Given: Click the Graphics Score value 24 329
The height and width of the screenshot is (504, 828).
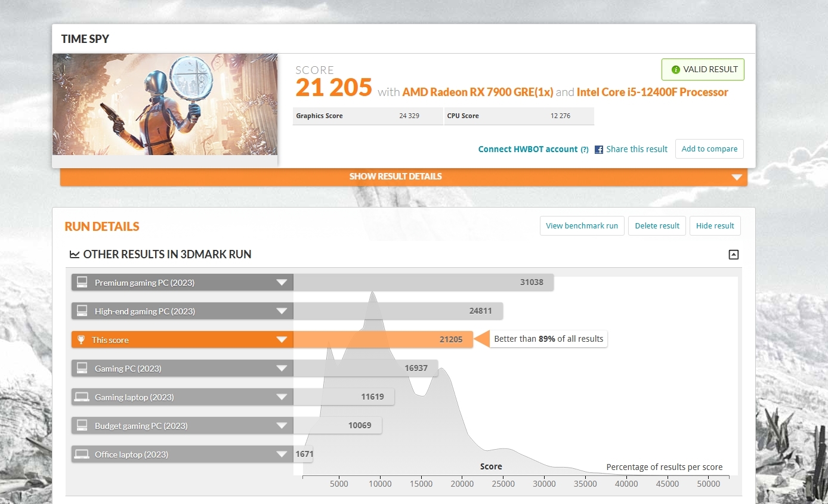Looking at the screenshot, I should pyautogui.click(x=409, y=116).
